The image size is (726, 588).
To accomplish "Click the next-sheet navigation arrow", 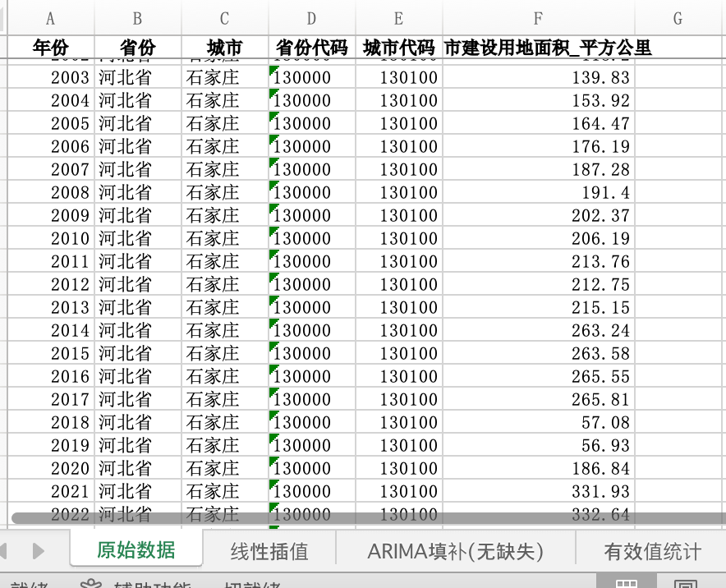I will (39, 551).
